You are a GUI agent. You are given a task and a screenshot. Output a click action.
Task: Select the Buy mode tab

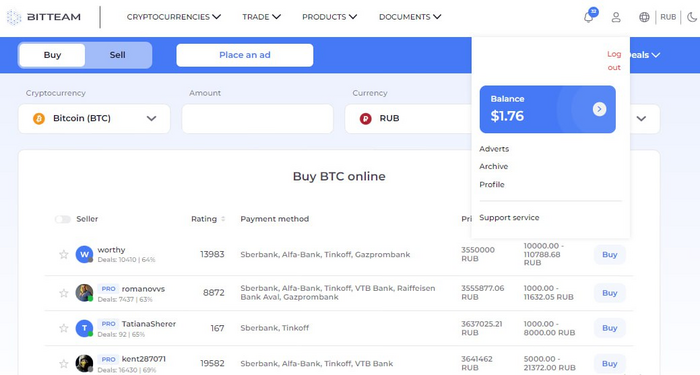click(52, 55)
